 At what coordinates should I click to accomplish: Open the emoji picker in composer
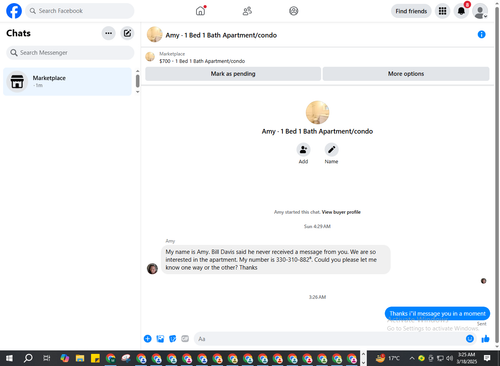(x=470, y=339)
